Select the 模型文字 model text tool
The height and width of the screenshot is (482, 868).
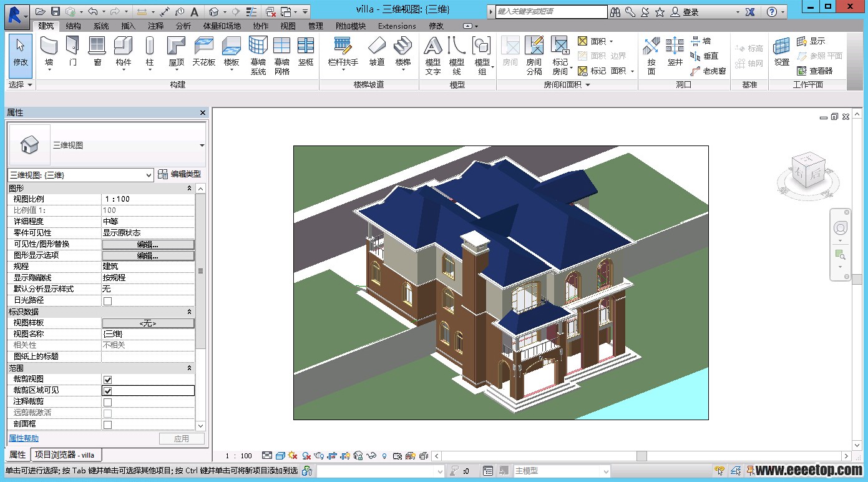433,56
